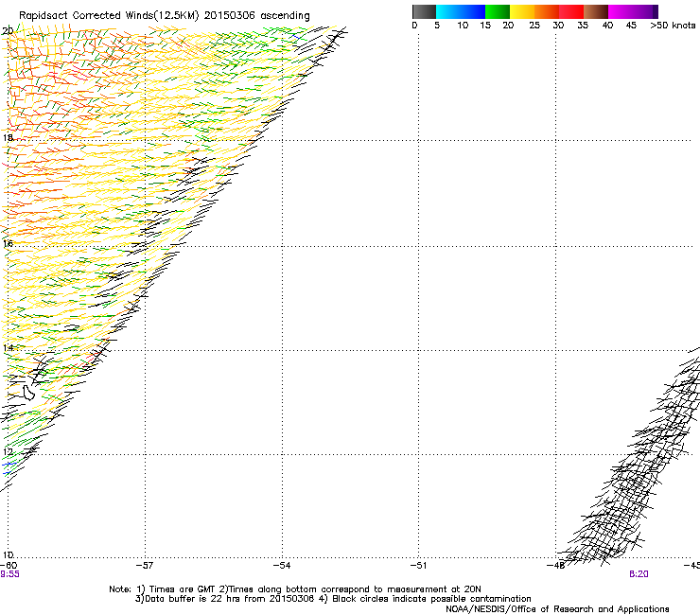This screenshot has width=700, height=615.
Task: Click the -54 longitude label
Action: [281, 566]
